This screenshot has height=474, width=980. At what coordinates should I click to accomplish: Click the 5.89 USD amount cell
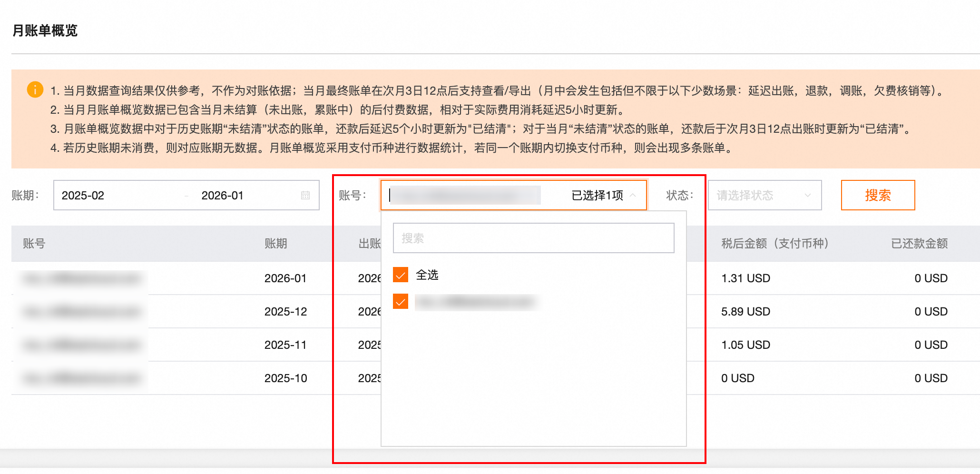[x=745, y=312]
